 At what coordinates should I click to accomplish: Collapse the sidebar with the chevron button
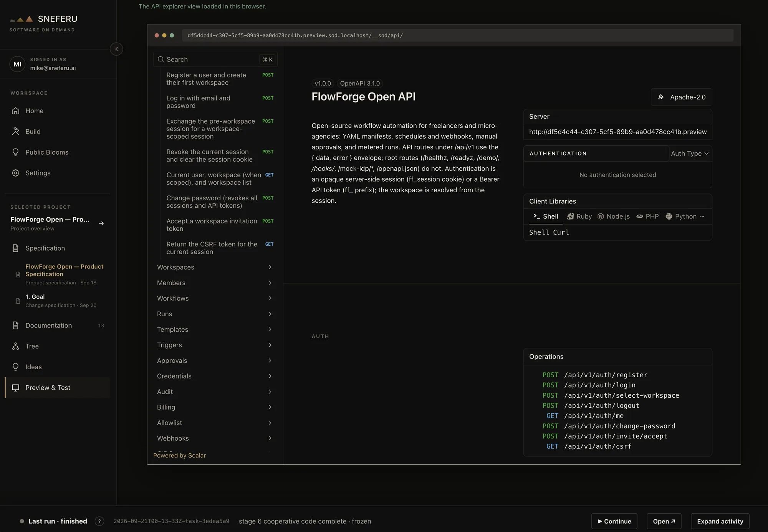(116, 49)
